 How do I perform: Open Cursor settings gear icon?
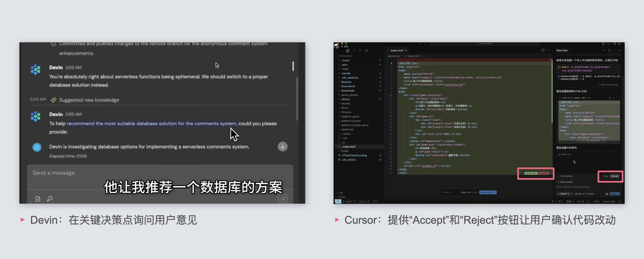coord(619,44)
